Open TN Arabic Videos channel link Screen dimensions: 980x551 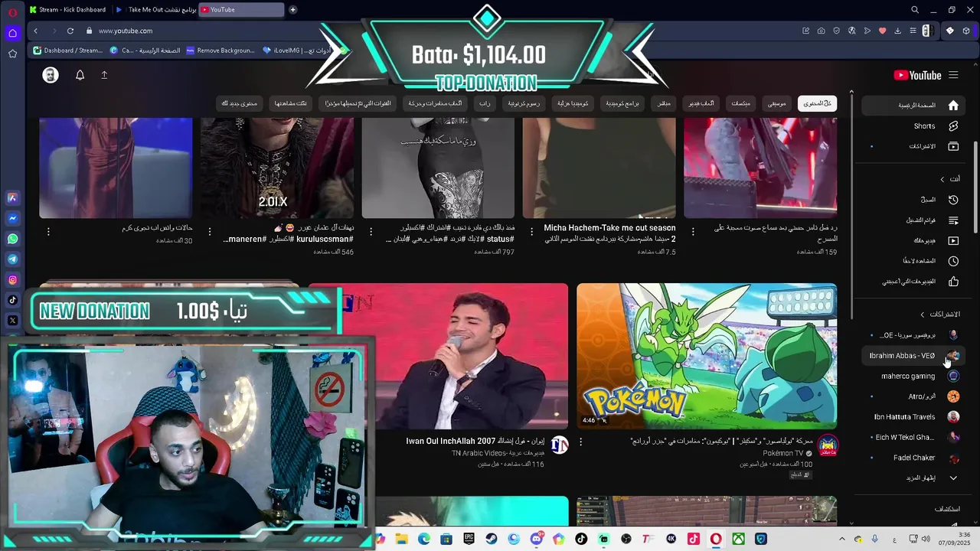point(498,453)
